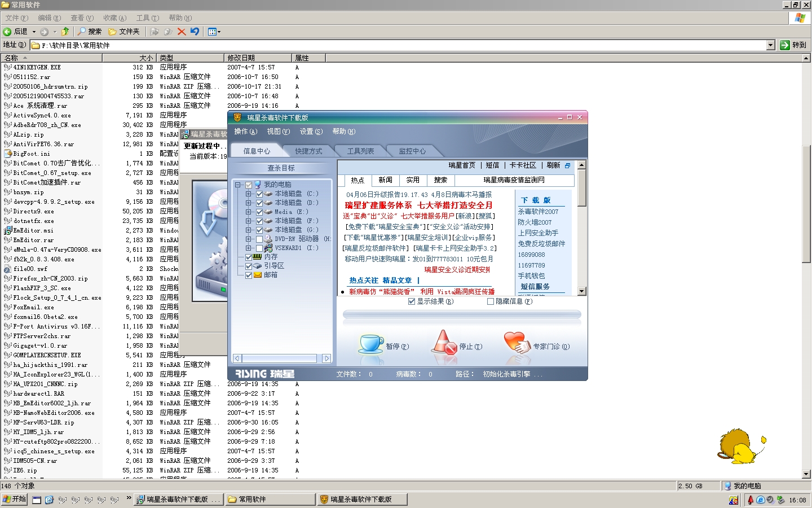The height and width of the screenshot is (508, 812).
Task: Expand the 本地磁盘 (F:) tree node
Action: (x=249, y=221)
